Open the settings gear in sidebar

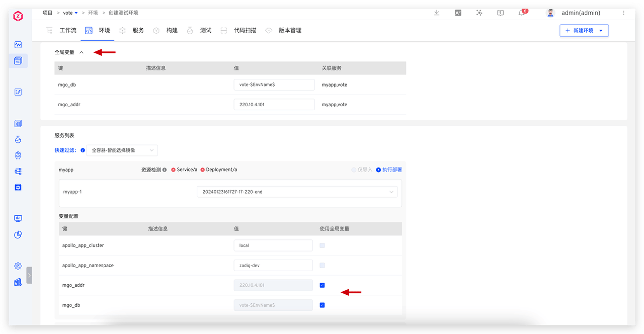[x=18, y=266]
